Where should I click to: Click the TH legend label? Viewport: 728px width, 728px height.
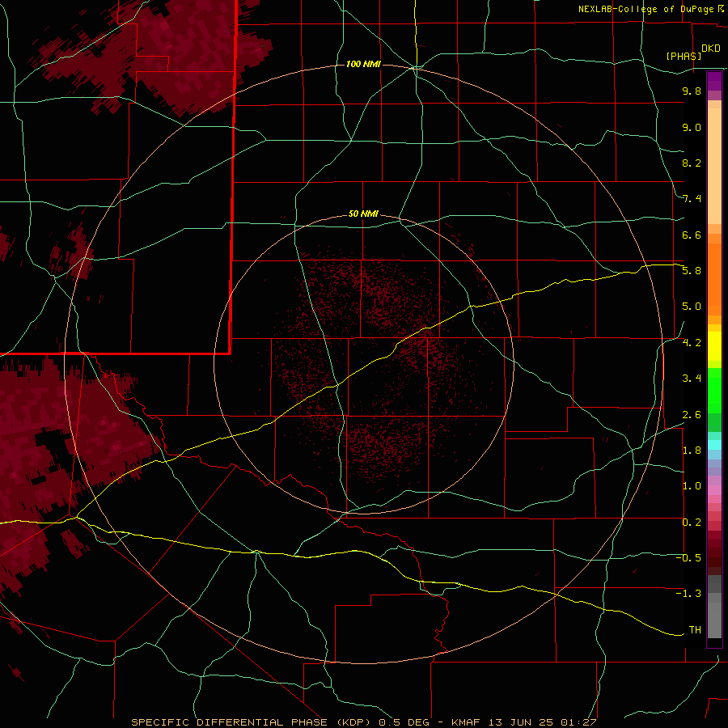click(x=695, y=630)
